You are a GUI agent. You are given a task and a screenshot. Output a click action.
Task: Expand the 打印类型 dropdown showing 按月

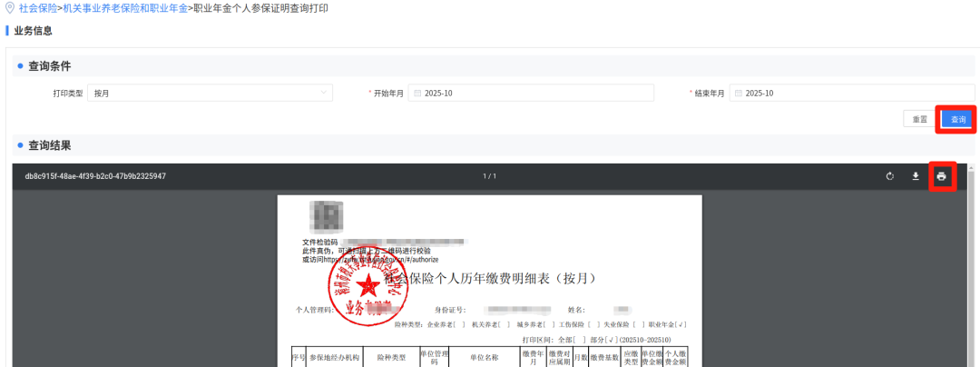coord(211,93)
